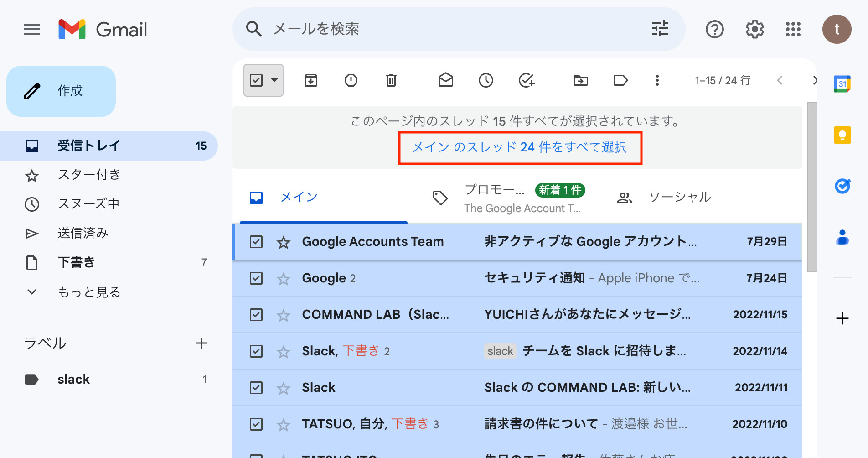The image size is (868, 458).
Task: Star the Google security notification email
Action: pyautogui.click(x=284, y=278)
